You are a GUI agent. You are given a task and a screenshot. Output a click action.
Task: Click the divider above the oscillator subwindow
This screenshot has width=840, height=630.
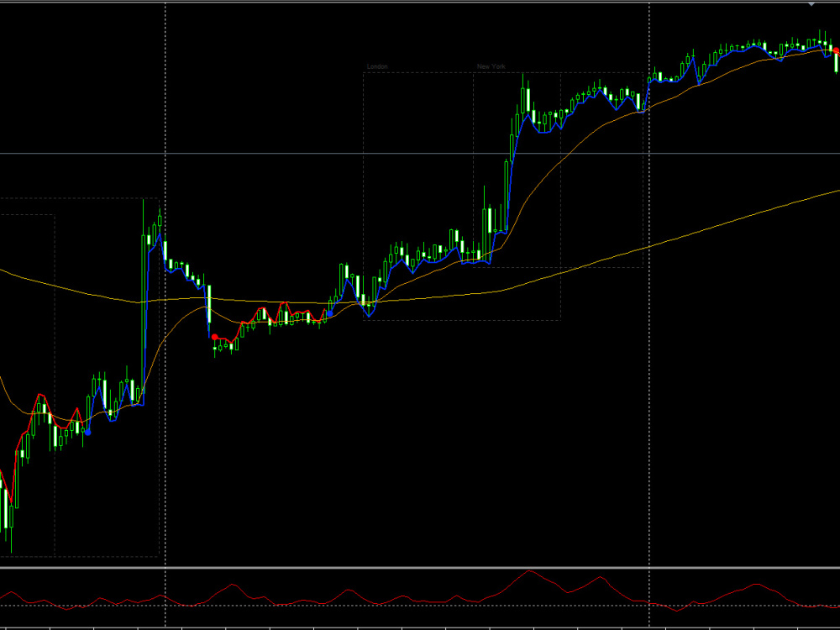(x=420, y=567)
